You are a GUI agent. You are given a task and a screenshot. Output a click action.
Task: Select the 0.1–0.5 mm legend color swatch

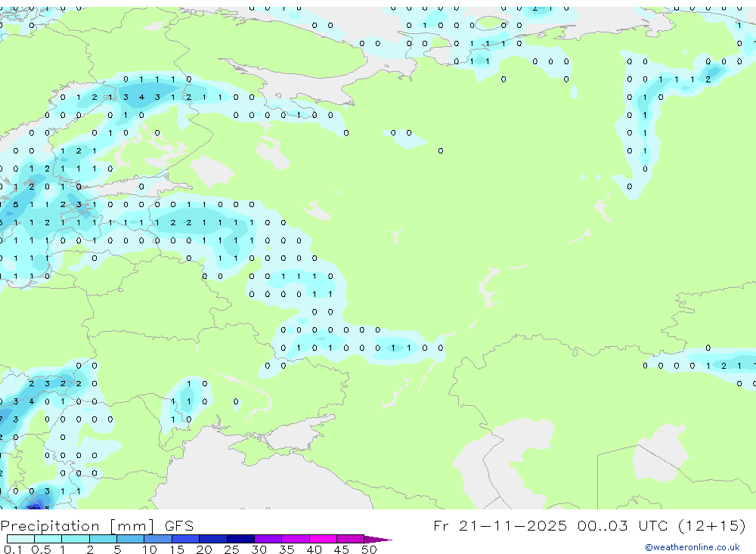pos(20,539)
